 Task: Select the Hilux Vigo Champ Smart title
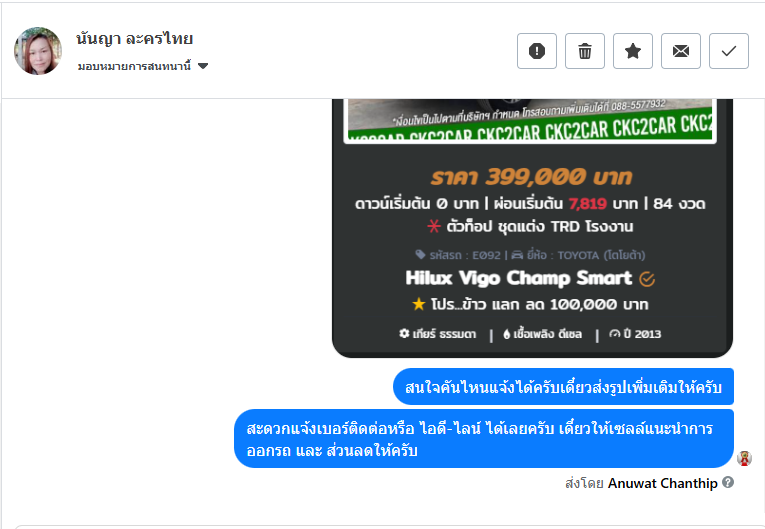519,278
